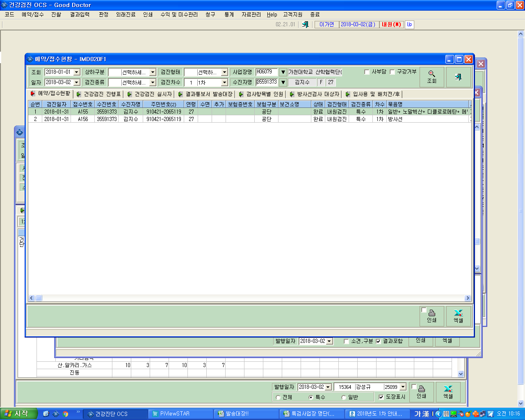The image size is (525, 420).
Task: Click the 엑셀 export icon in 예약/접수현황 window
Action: [458, 316]
